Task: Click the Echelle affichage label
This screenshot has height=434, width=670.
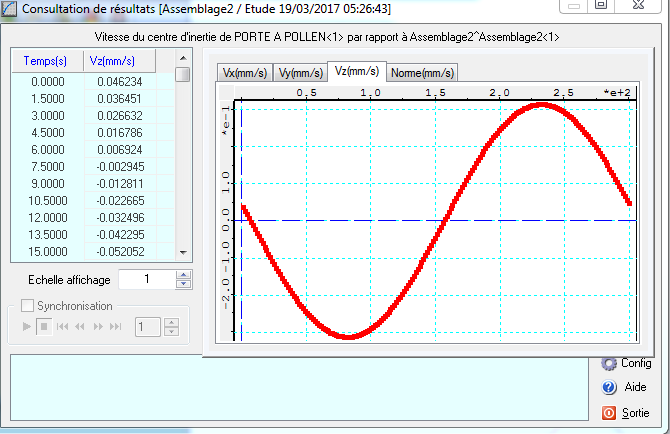Action: pyautogui.click(x=69, y=280)
